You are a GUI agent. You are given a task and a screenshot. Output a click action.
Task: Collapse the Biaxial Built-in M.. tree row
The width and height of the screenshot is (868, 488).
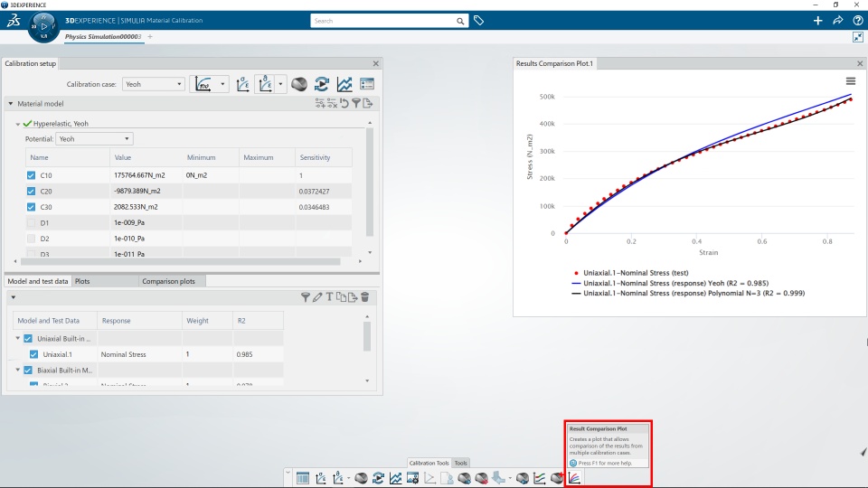pyautogui.click(x=18, y=370)
